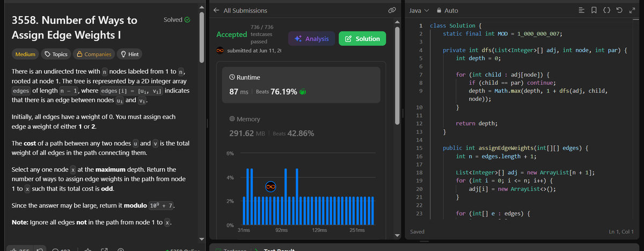Go back to All Submissions
The image size is (644, 251).
point(240,10)
